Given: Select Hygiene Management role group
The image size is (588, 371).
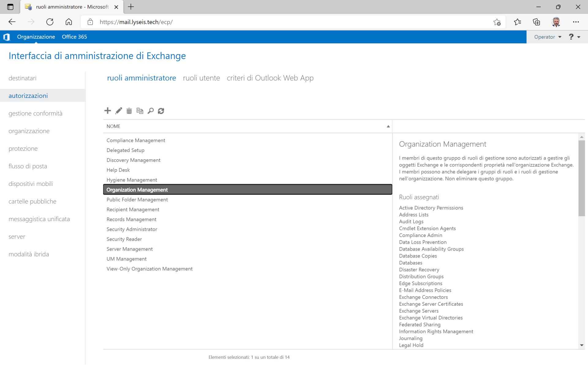Looking at the screenshot, I should pyautogui.click(x=247, y=180).
